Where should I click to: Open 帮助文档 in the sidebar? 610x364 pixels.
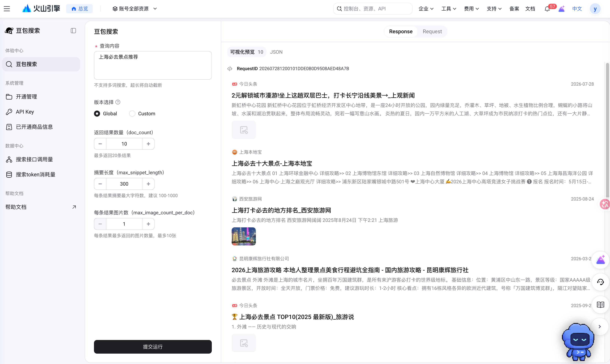point(41,207)
